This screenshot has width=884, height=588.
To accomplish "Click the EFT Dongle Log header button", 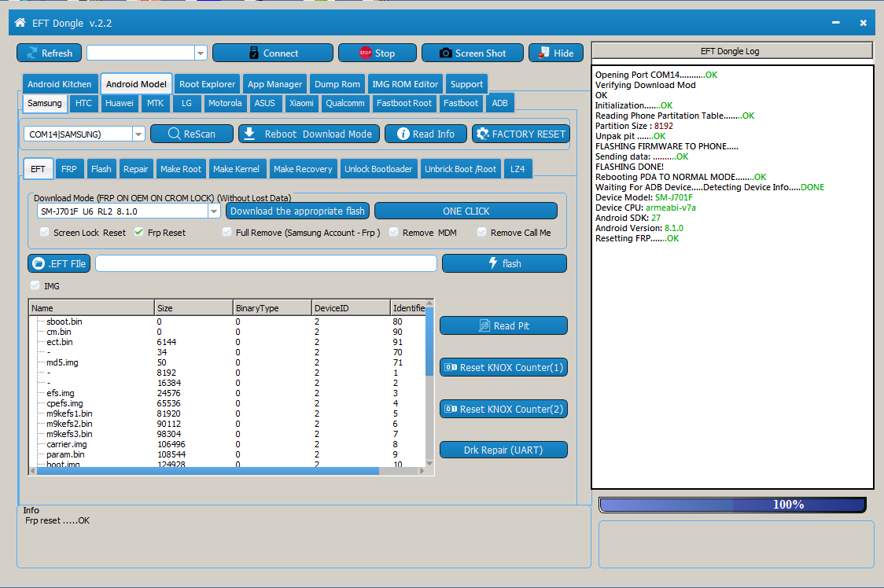I will coord(731,51).
